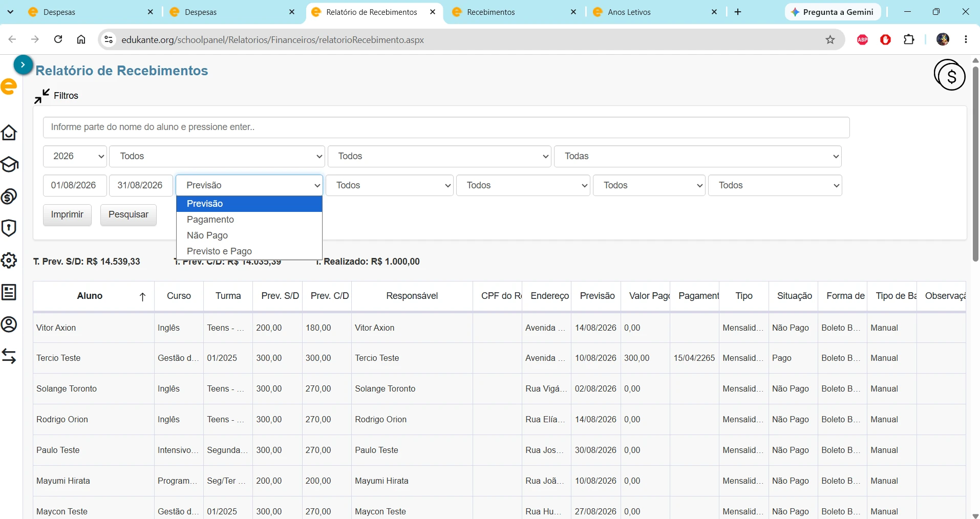Click the student name search field

pyautogui.click(x=446, y=127)
